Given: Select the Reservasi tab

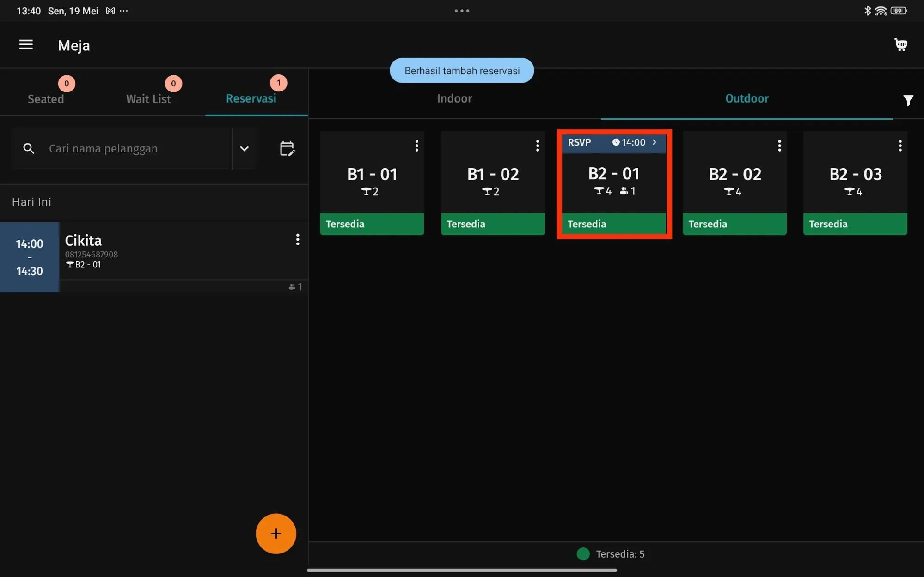Looking at the screenshot, I should (251, 98).
